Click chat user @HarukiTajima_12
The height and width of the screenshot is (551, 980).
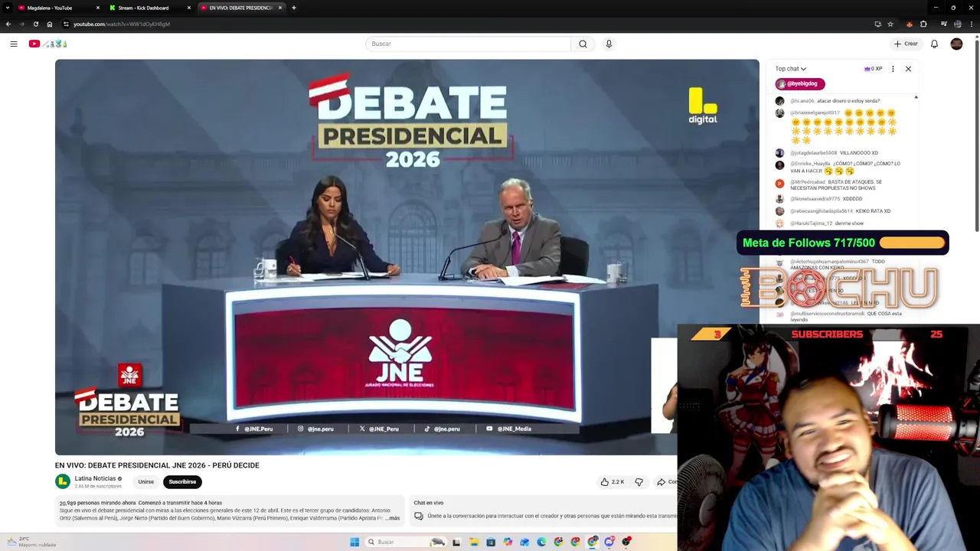[812, 223]
